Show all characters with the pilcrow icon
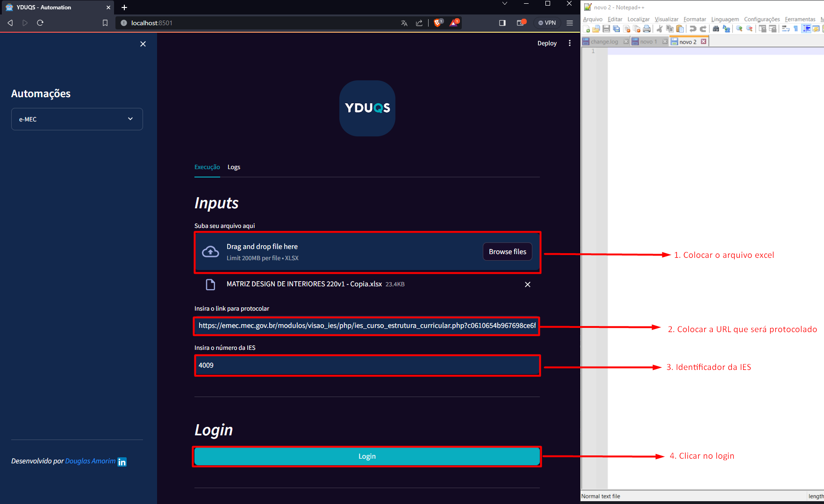 click(x=795, y=29)
